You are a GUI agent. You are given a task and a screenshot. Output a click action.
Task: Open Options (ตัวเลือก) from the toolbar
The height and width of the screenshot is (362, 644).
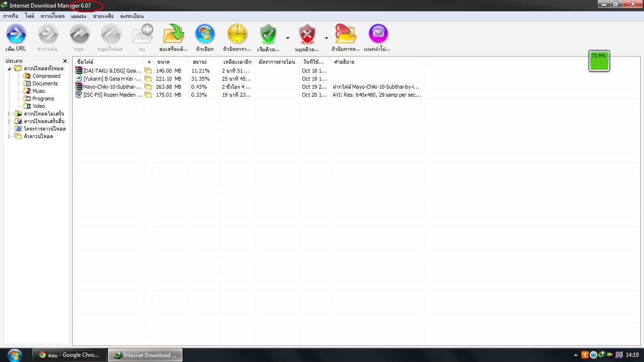(x=205, y=34)
